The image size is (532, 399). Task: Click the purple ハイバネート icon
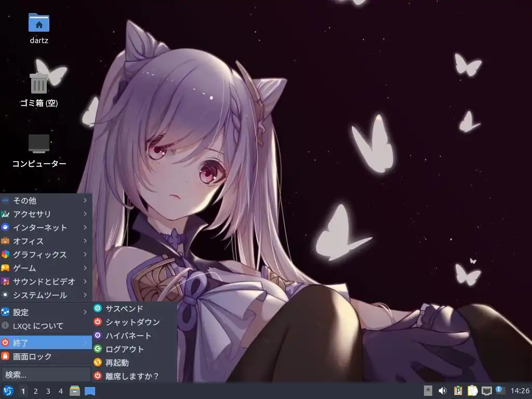98,335
